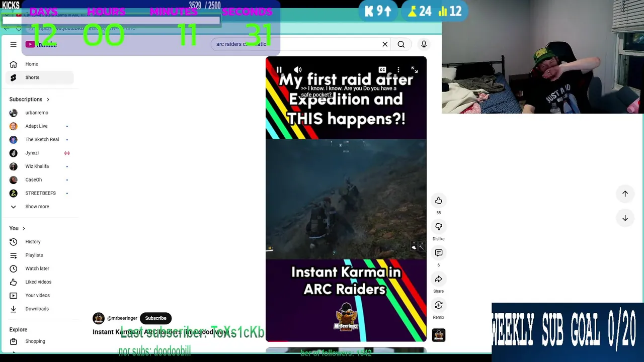Click the Short video frame
The image size is (644, 362).
tap(346, 199)
